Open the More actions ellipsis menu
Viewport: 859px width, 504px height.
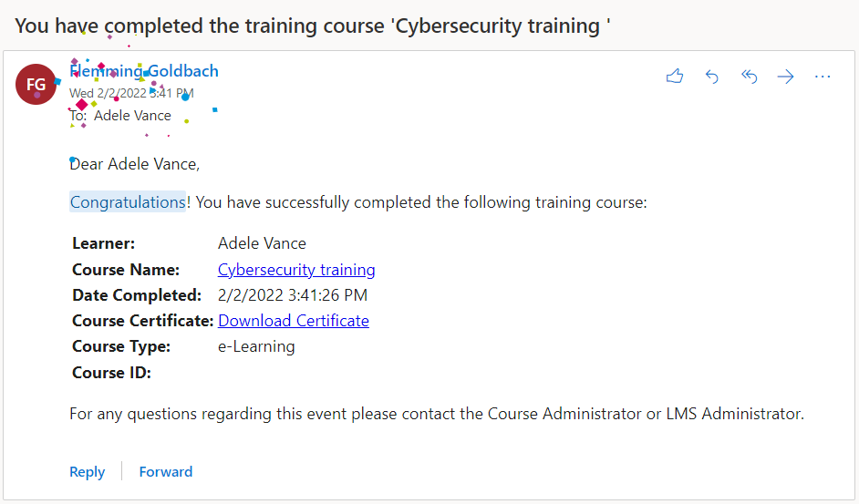[x=823, y=77]
